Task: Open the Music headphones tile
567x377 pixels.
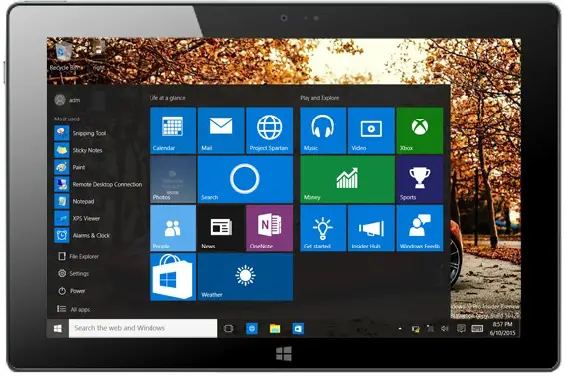Action: [x=323, y=130]
